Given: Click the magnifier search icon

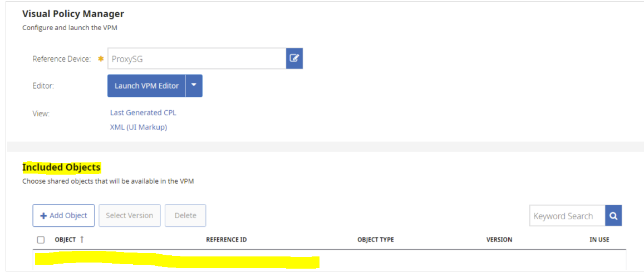Looking at the screenshot, I should pyautogui.click(x=613, y=216).
